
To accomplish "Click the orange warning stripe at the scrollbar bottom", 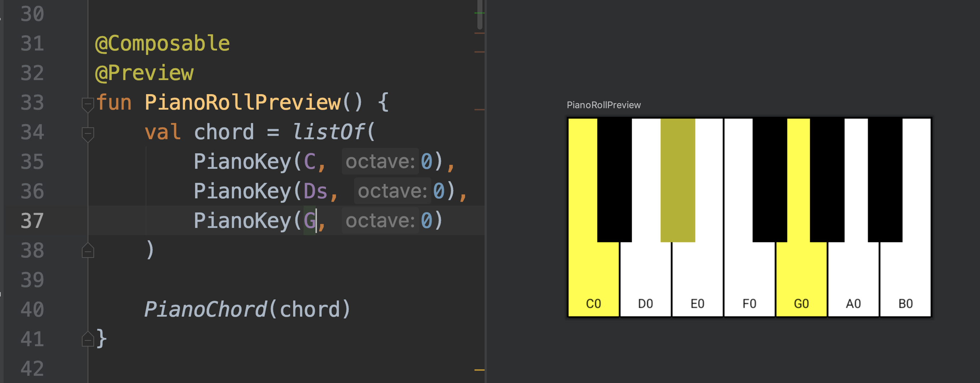I will pyautogui.click(x=480, y=370).
